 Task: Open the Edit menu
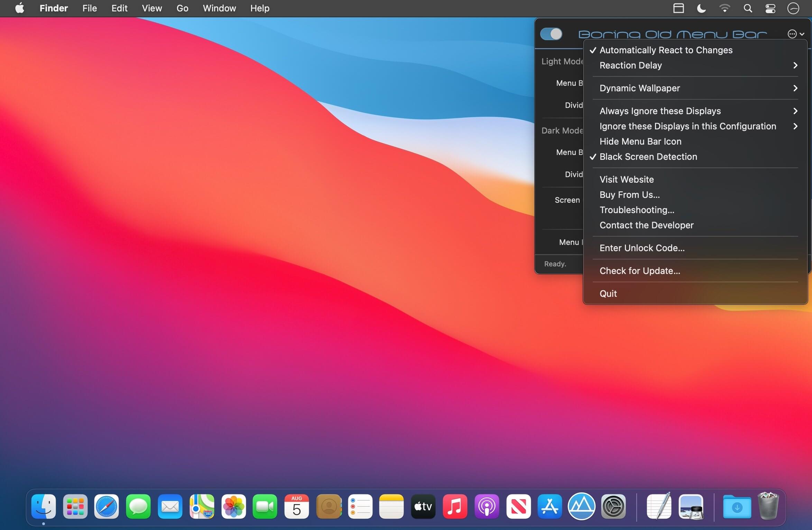coord(119,8)
